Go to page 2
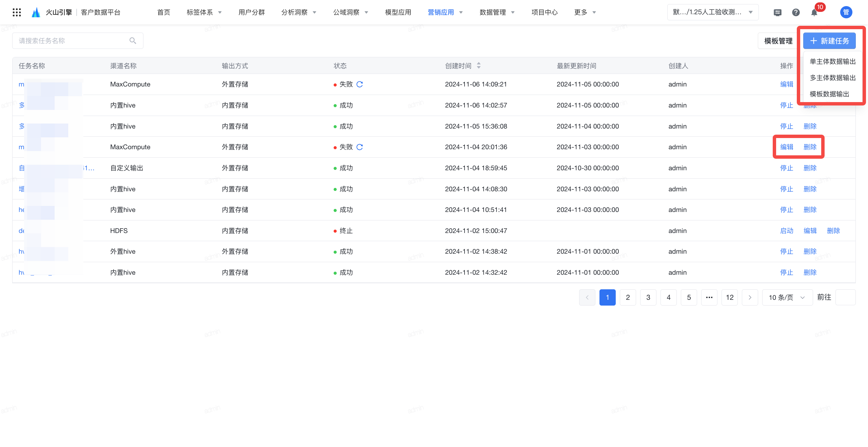This screenshot has width=868, height=447. [628, 297]
